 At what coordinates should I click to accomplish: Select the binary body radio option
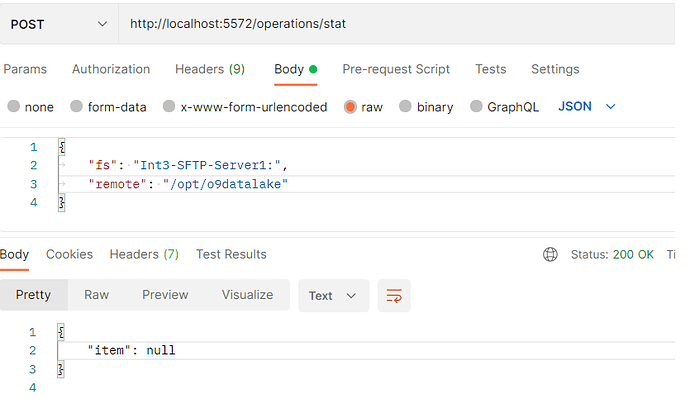click(x=405, y=106)
